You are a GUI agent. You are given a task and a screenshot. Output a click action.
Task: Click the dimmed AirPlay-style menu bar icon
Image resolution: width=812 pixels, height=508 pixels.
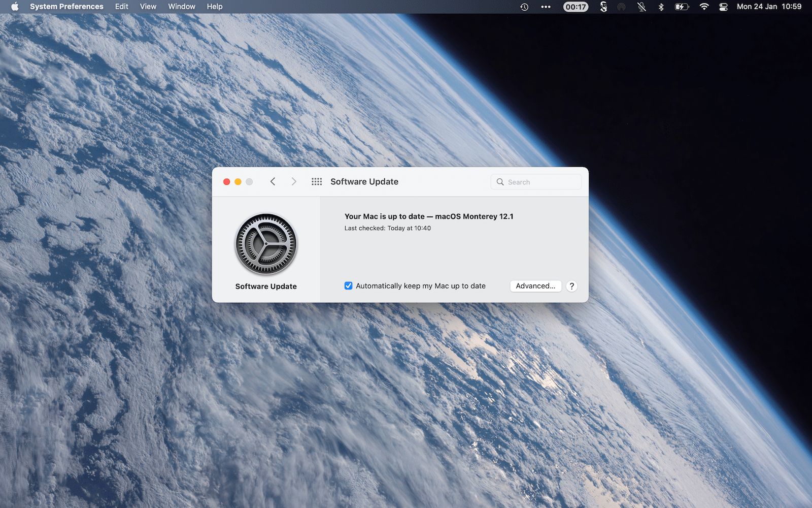[x=621, y=7]
